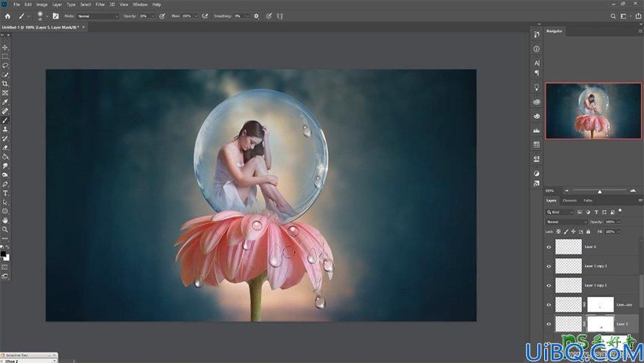Hide Layer 3 copy 2 eye icon

pos(549,285)
